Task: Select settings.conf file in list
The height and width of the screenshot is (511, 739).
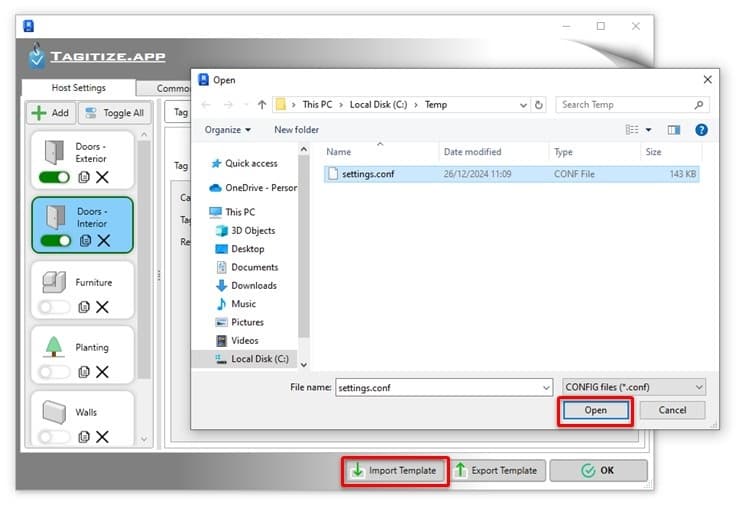Action: click(x=511, y=174)
